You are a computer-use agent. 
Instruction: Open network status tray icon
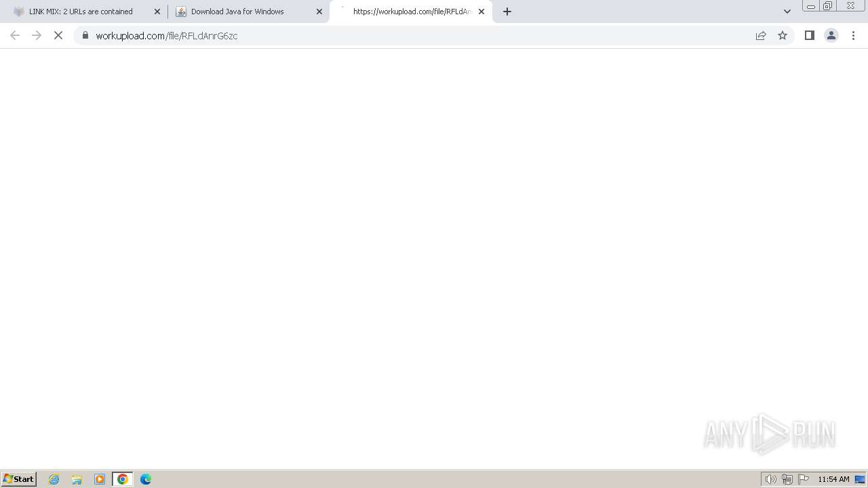(787, 479)
